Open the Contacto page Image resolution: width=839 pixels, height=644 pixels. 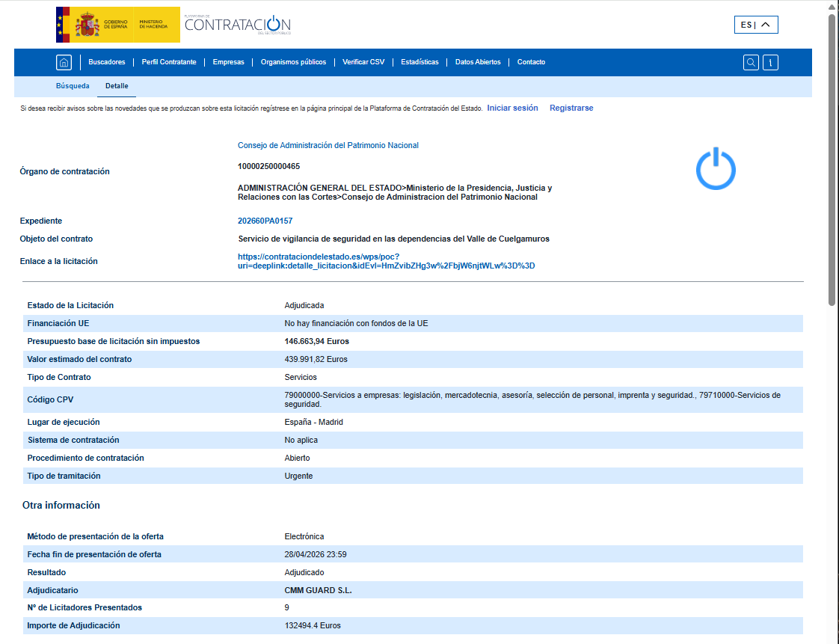point(532,62)
